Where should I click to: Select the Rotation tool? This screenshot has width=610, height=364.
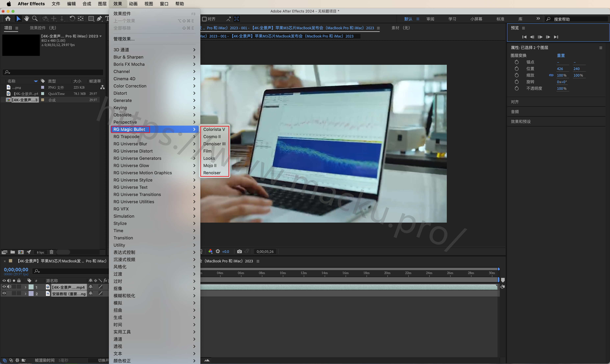coord(72,19)
